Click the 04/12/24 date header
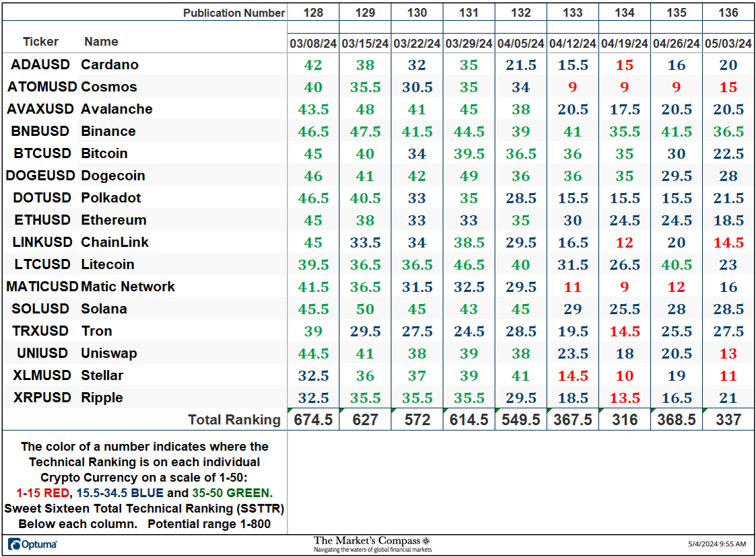Screen dimensions: 756x557 click(x=573, y=43)
